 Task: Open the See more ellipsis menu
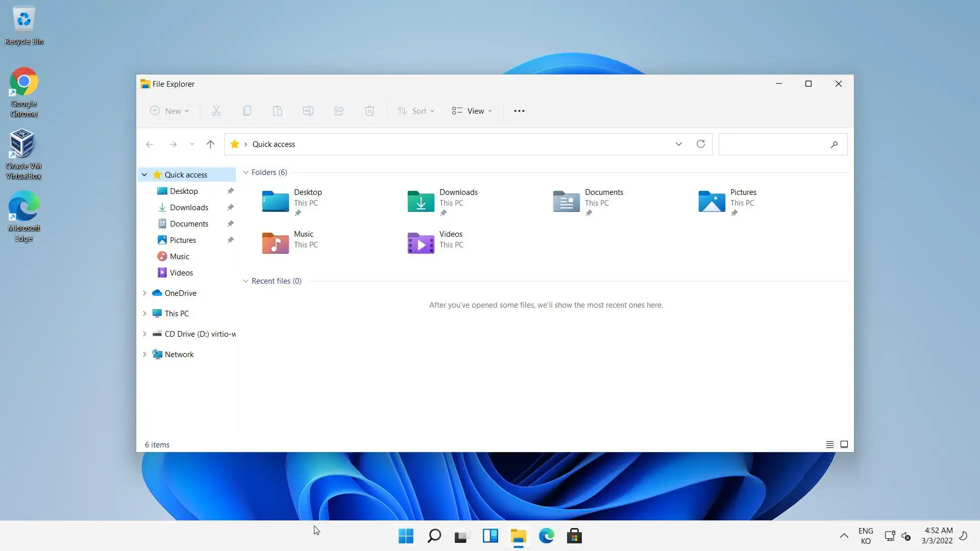pos(519,111)
